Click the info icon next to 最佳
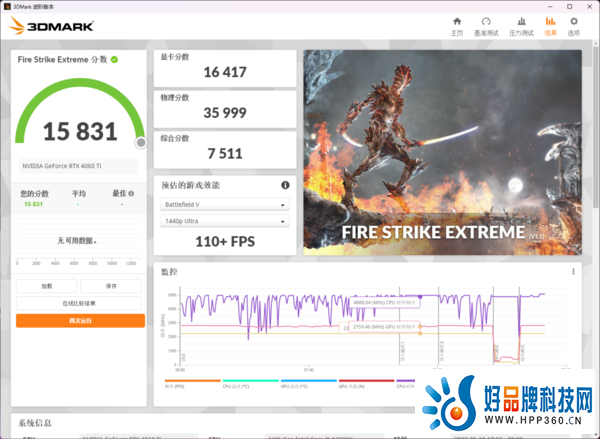600x439 pixels. (x=131, y=194)
